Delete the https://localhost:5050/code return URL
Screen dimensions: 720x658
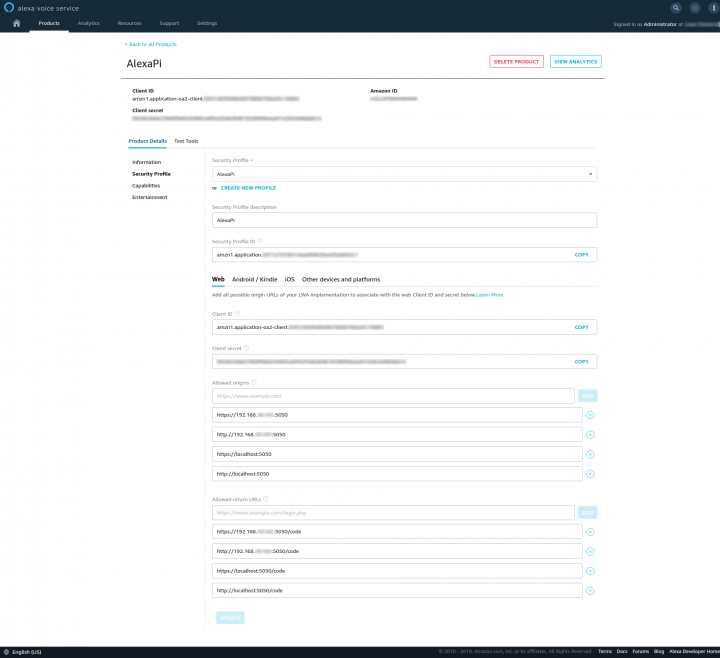click(x=590, y=571)
